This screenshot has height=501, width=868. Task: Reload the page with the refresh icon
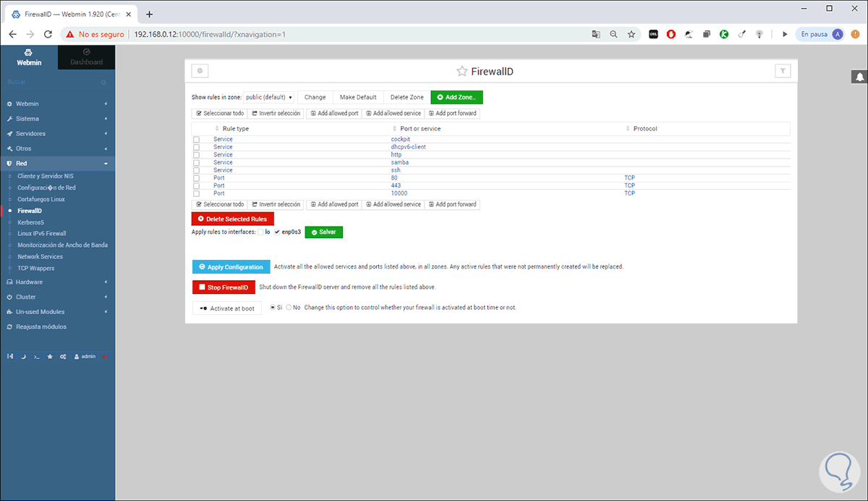48,34
